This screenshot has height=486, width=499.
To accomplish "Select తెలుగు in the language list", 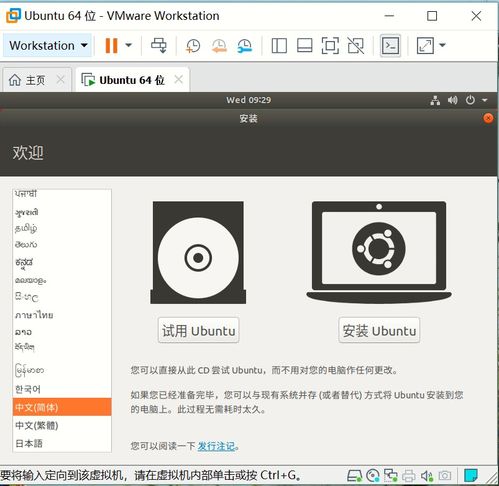I will pyautogui.click(x=62, y=245).
